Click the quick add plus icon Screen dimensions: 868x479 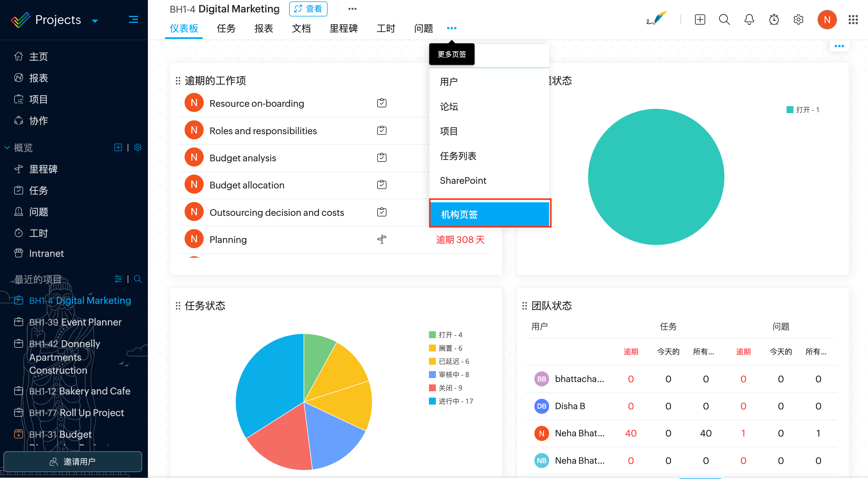pyautogui.click(x=700, y=20)
